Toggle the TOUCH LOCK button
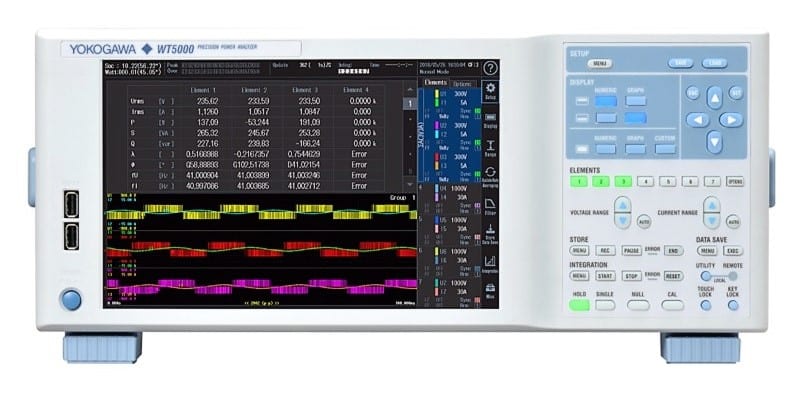Image resolution: width=800 pixels, height=395 pixels. [x=706, y=305]
